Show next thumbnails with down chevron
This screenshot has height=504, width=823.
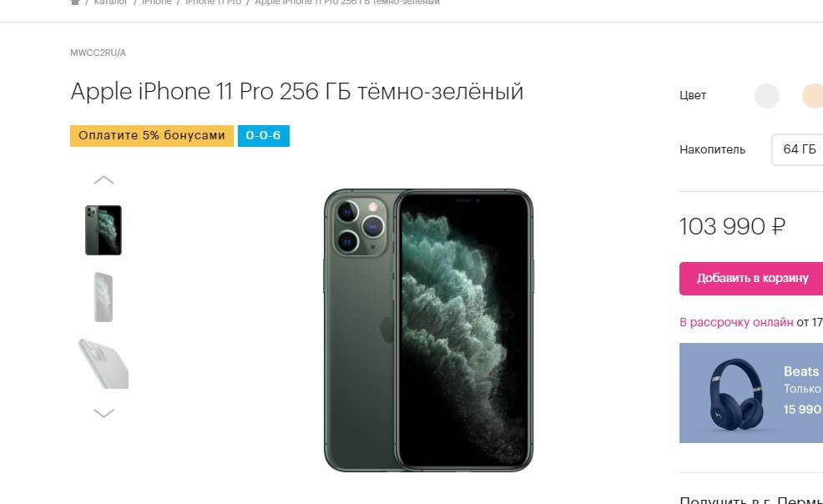click(104, 413)
